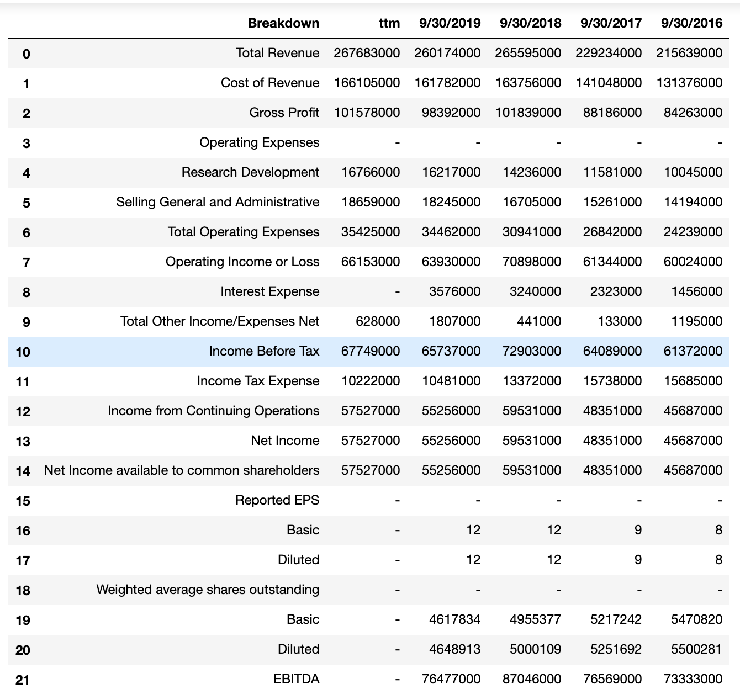Click Total Revenue ttm value 267683000

pos(367,53)
